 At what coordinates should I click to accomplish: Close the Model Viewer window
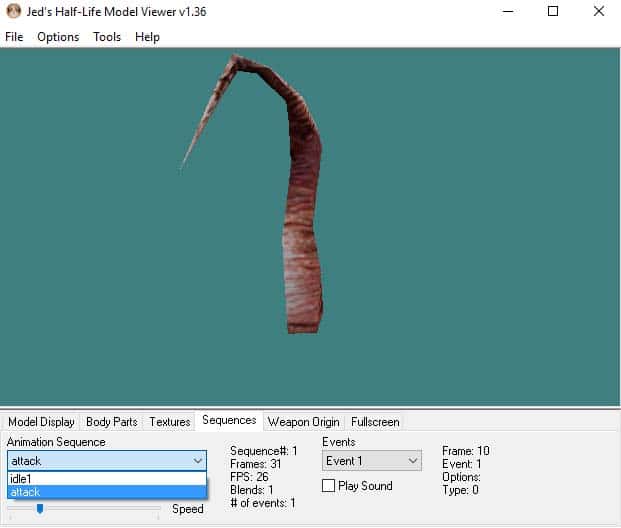[x=599, y=11]
